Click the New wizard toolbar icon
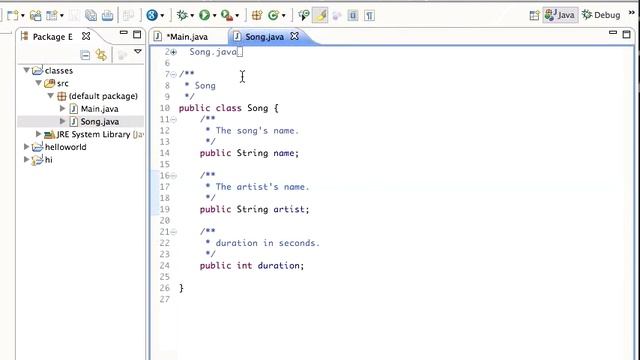This screenshot has height=360, width=640. pyautogui.click(x=13, y=16)
